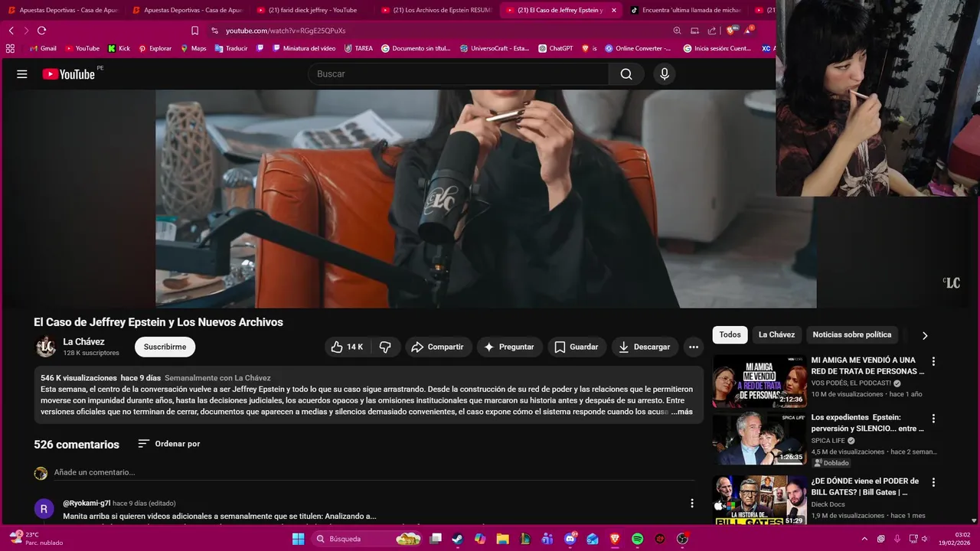Viewport: 980px width, 551px height.
Task: Open Traducir bookmark
Action: (x=231, y=48)
